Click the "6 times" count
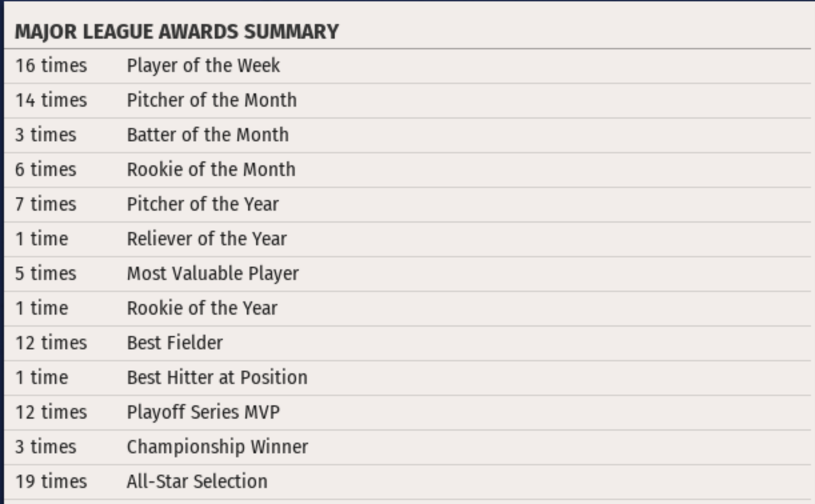 (45, 169)
